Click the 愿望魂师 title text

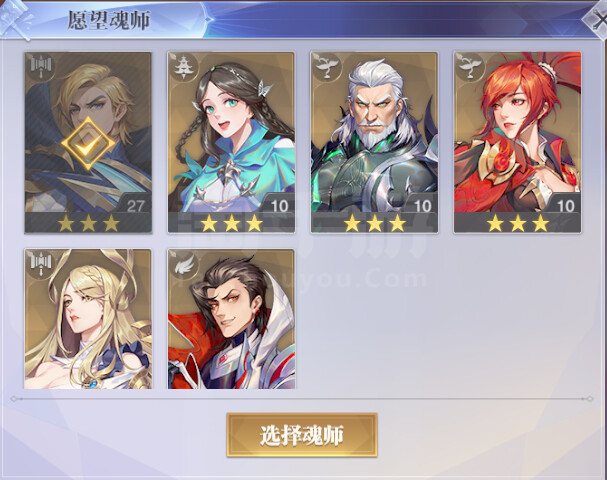(108, 21)
